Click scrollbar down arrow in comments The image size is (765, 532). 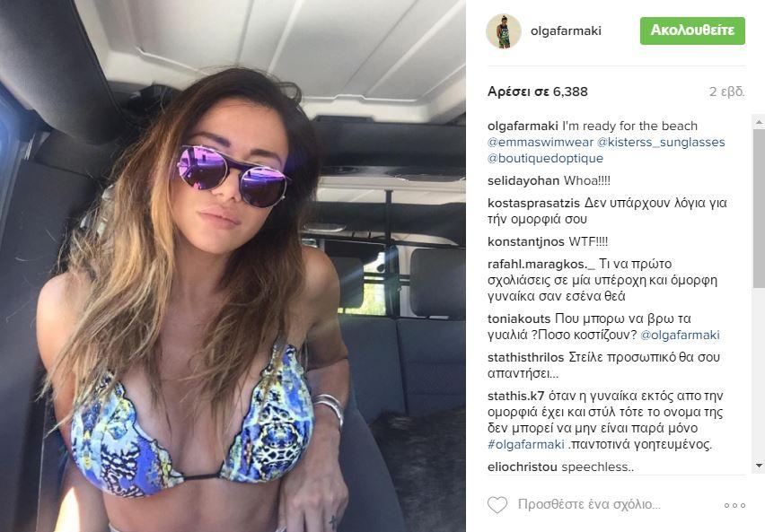pos(759,466)
